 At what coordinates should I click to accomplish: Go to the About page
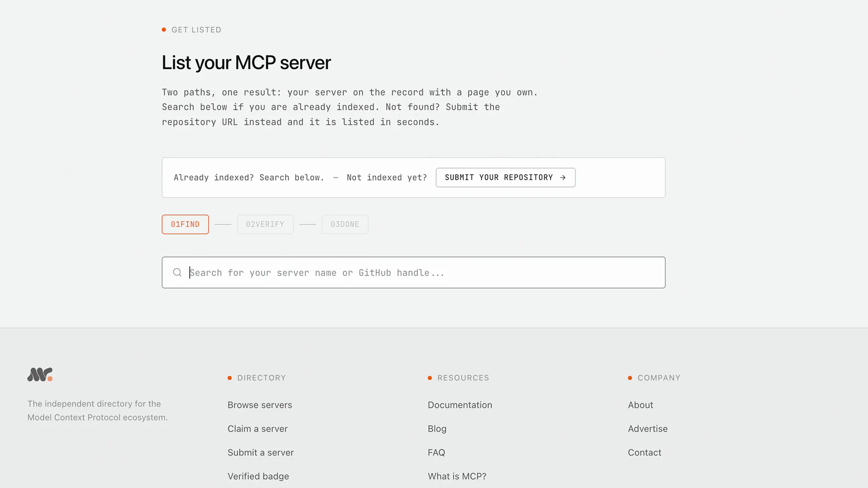(641, 405)
